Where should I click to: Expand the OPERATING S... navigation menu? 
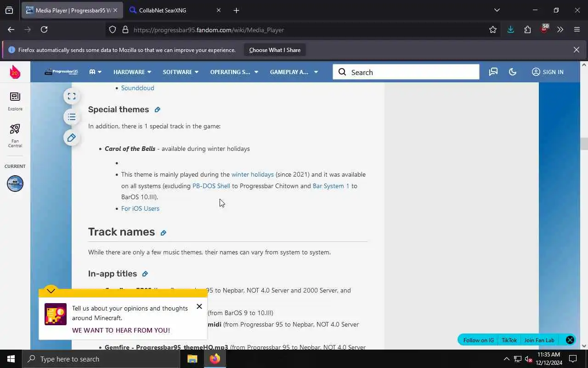234,72
